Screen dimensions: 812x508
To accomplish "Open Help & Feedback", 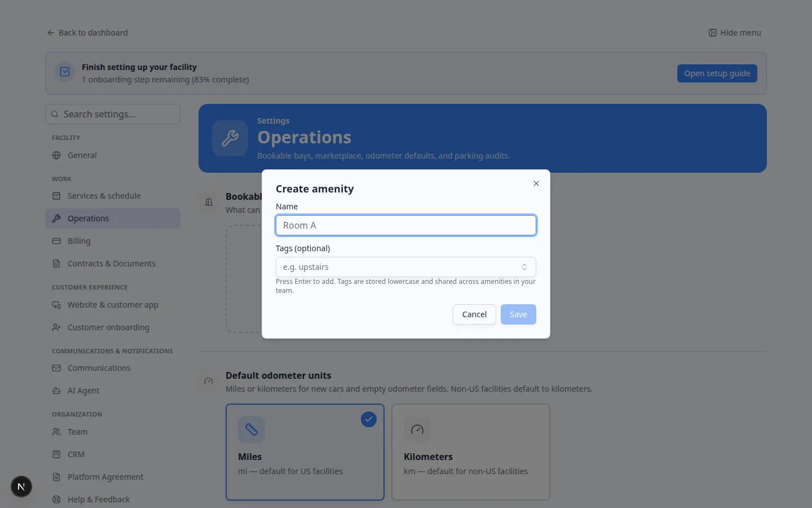I will (x=113, y=500).
